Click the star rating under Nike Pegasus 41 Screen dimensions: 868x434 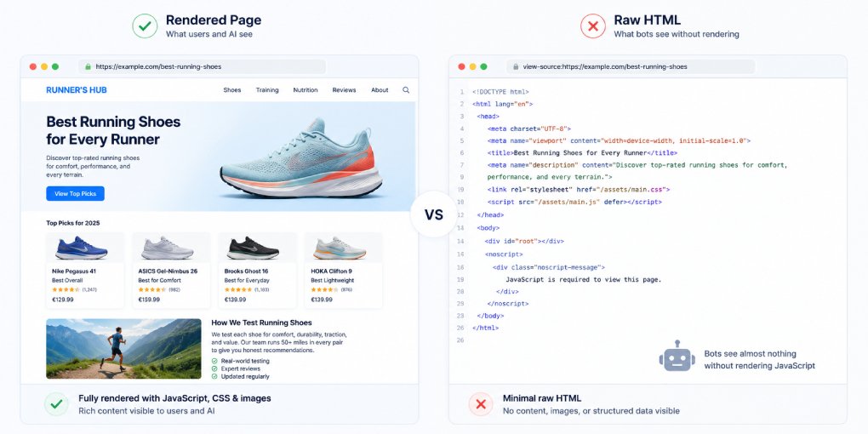[66, 289]
